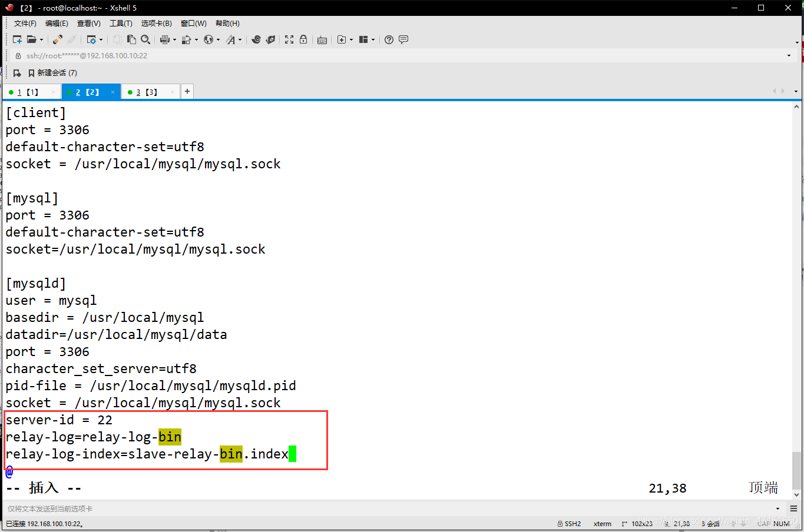Click the arrow icon left of 新建会话

pyautogui.click(x=17, y=73)
